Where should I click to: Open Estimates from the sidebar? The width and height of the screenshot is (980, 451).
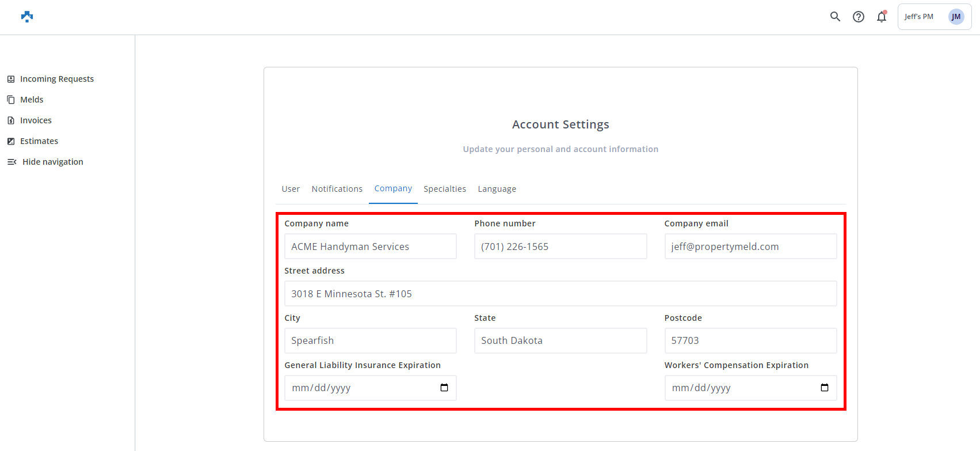pos(39,141)
